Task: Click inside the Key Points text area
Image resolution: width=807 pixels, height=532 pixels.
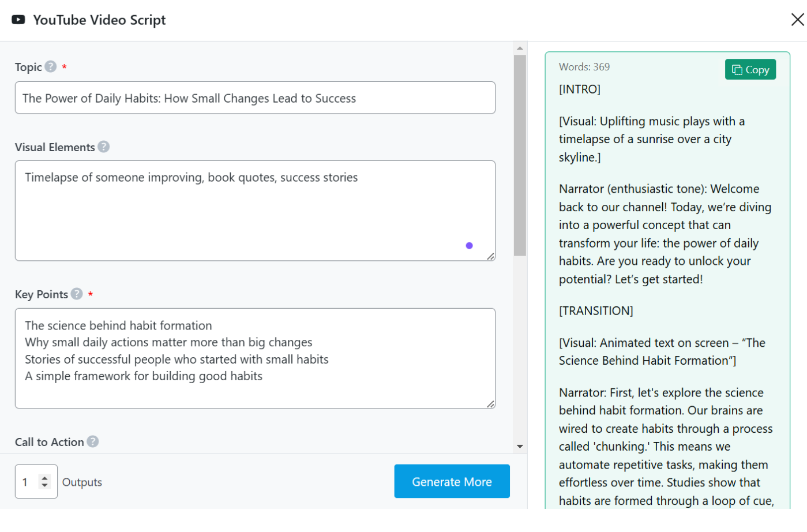Action: 254,358
